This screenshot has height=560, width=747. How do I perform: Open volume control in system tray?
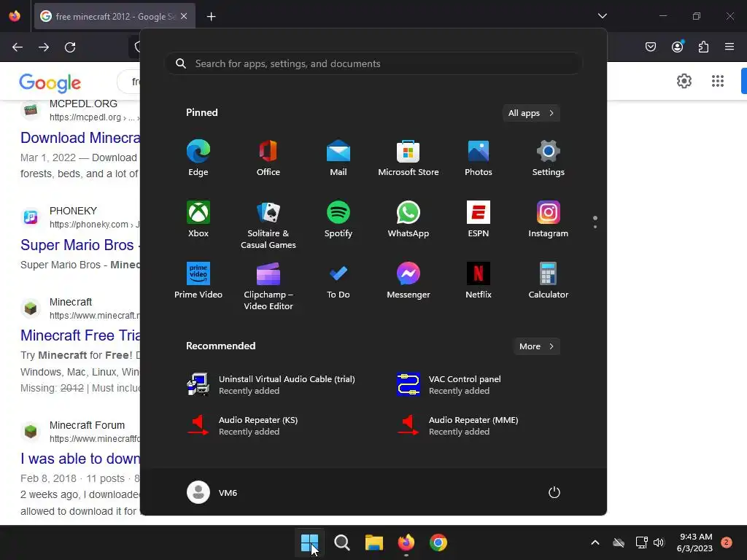click(x=659, y=542)
